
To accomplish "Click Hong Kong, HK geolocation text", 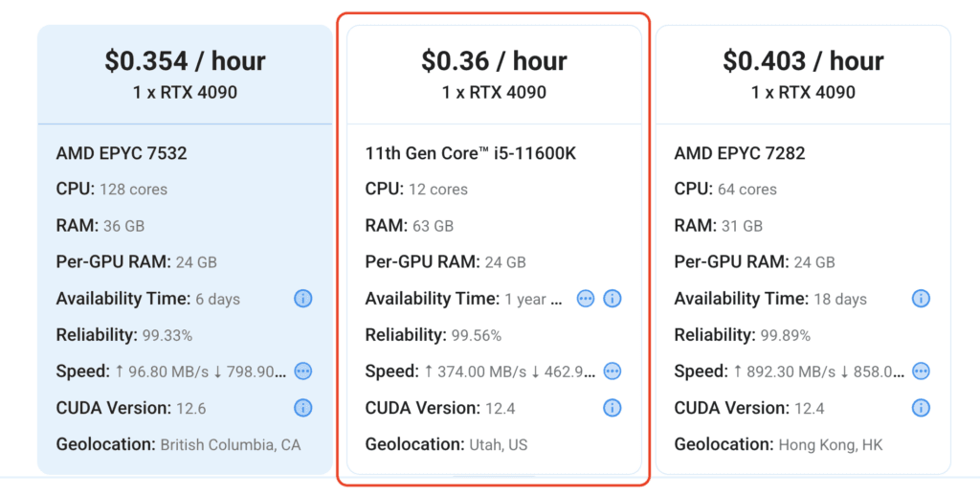I will 831,445.
